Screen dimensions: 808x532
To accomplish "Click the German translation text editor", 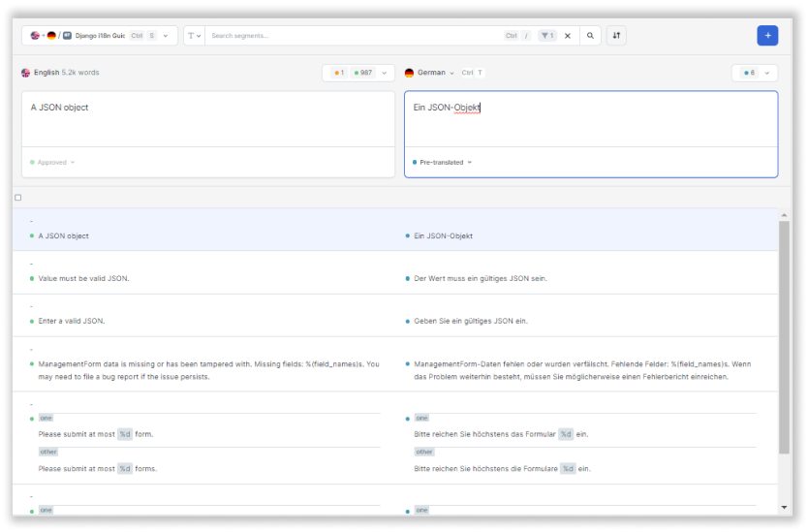I will click(591, 119).
